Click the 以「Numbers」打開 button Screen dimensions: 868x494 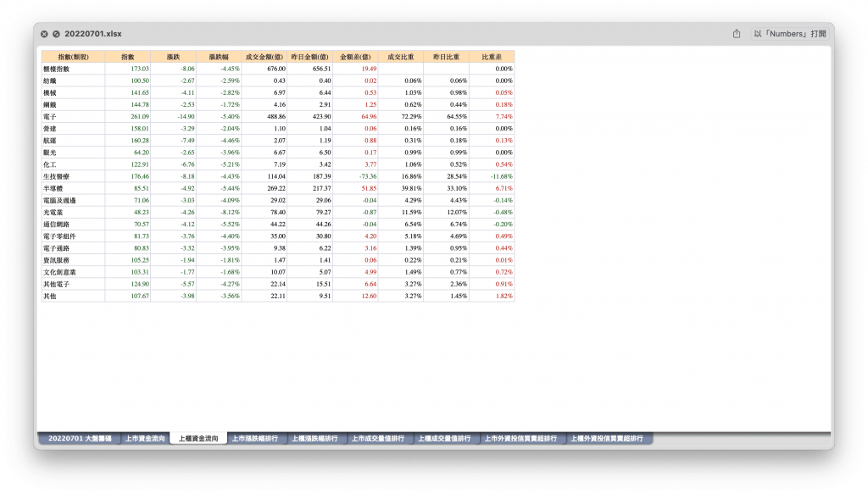tap(790, 34)
